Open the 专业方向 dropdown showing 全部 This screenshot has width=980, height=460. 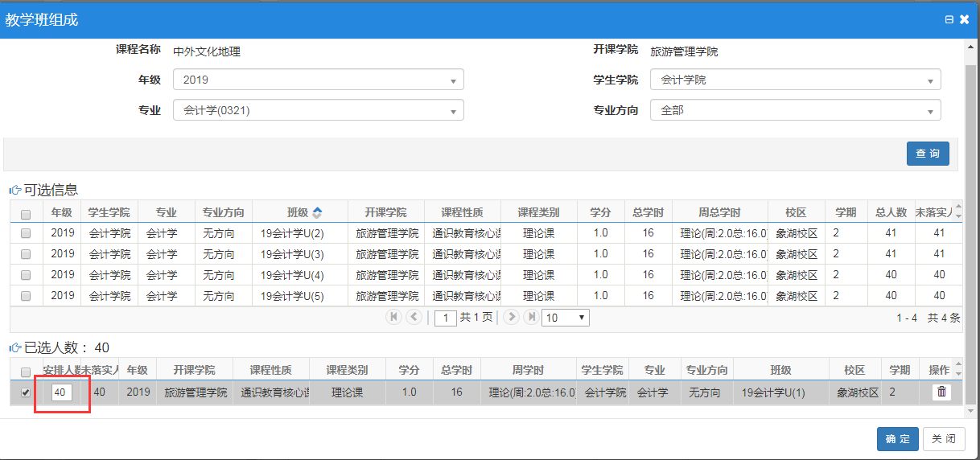pyautogui.click(x=795, y=111)
